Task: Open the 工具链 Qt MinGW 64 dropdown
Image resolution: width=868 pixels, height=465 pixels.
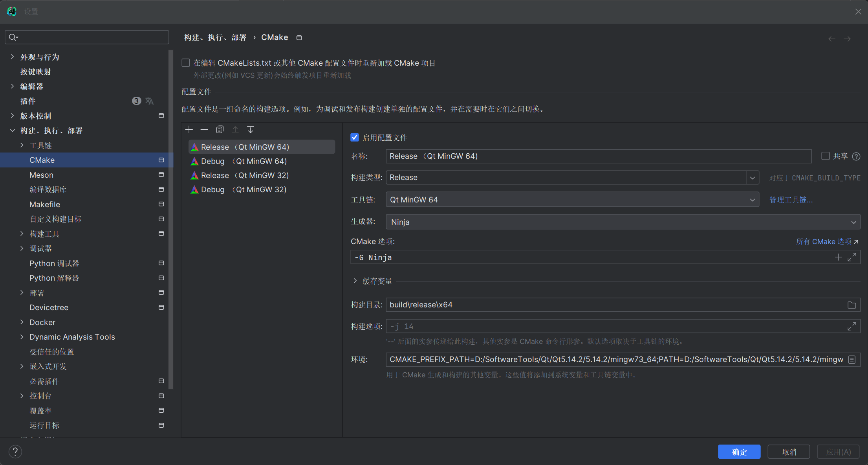Action: [752, 200]
